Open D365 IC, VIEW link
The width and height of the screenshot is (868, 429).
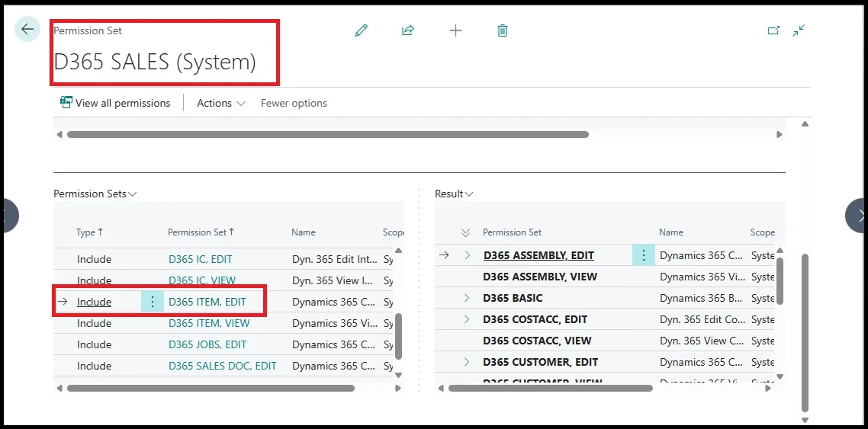tap(202, 280)
